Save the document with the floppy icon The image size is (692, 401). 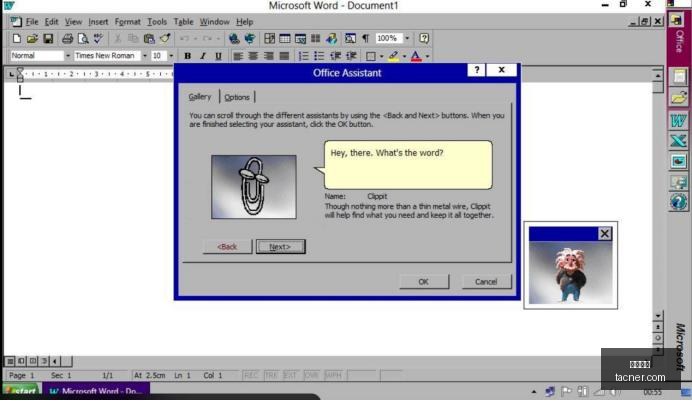[x=48, y=38]
